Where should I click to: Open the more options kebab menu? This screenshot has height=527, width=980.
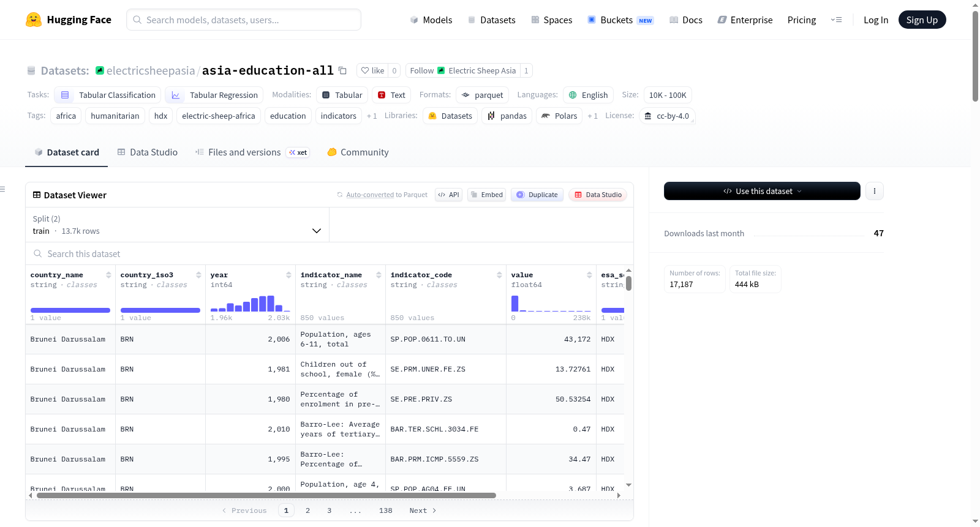874,191
